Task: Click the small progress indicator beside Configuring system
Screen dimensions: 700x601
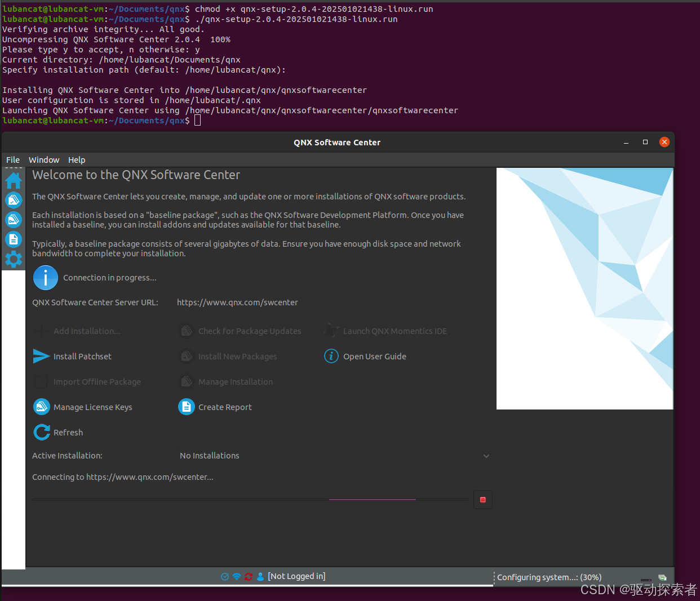Action: point(646,580)
